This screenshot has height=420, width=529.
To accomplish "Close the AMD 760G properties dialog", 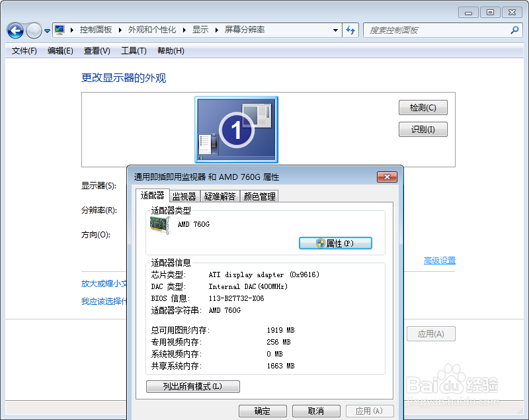I will (387, 177).
